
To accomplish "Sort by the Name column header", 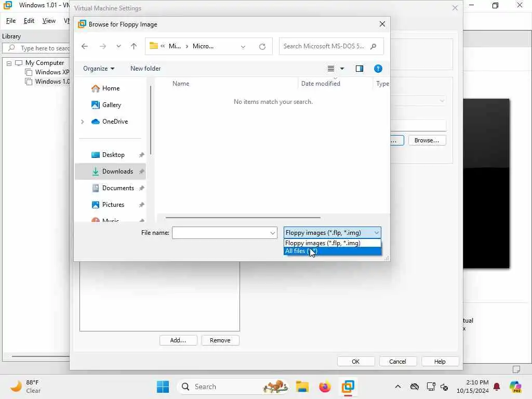I will coord(181,84).
